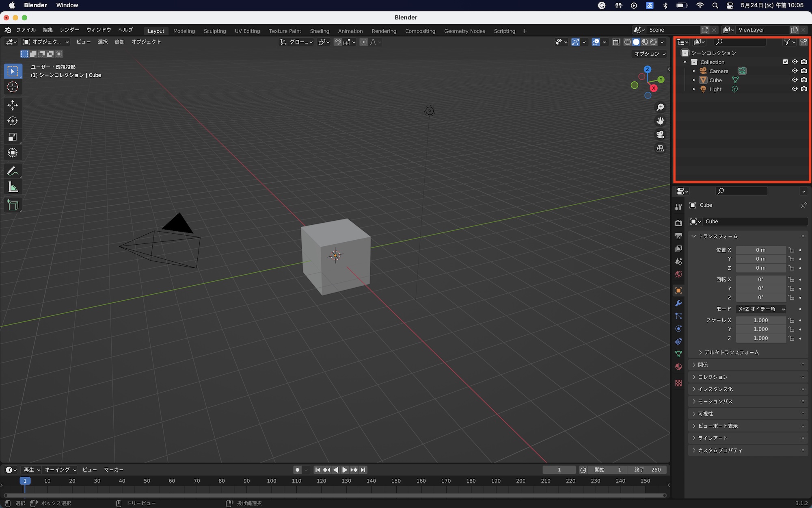Open the Material Properties tab
The height and width of the screenshot is (508, 812).
pos(678,367)
